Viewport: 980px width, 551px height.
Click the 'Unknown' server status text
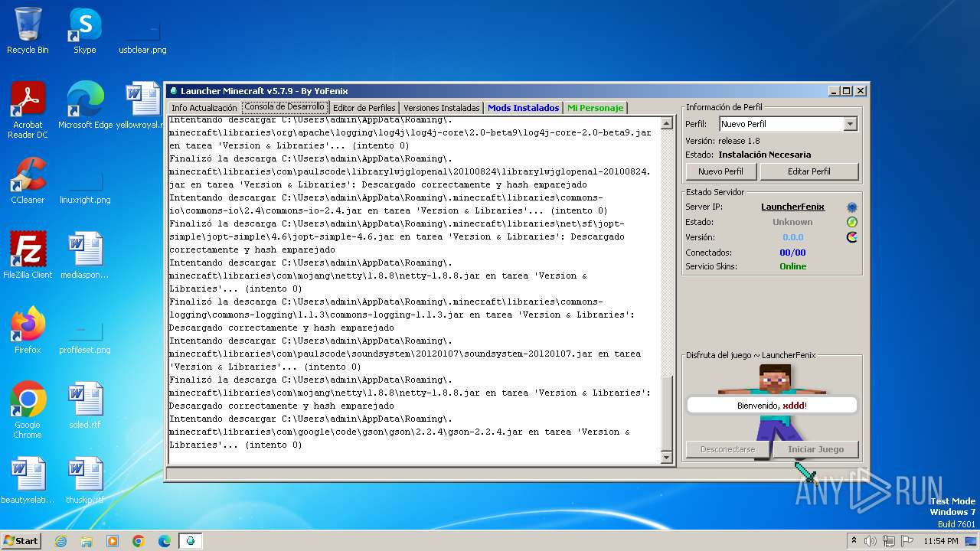coord(792,222)
